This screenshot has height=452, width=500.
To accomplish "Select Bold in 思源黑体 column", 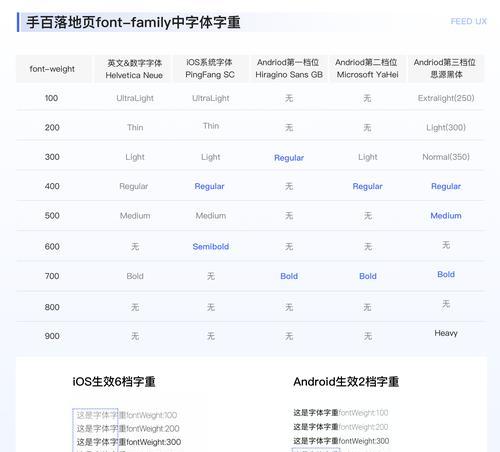I will point(446,274).
